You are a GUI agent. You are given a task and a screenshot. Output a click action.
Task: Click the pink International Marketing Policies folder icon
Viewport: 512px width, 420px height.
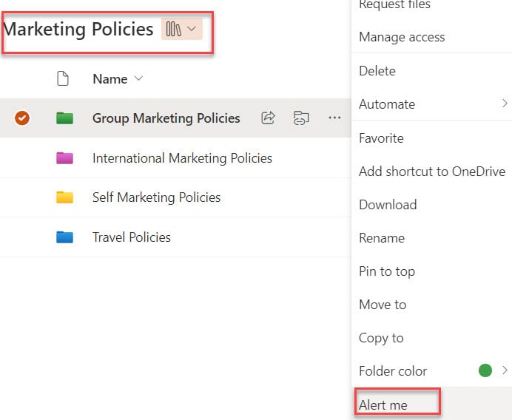(64, 158)
